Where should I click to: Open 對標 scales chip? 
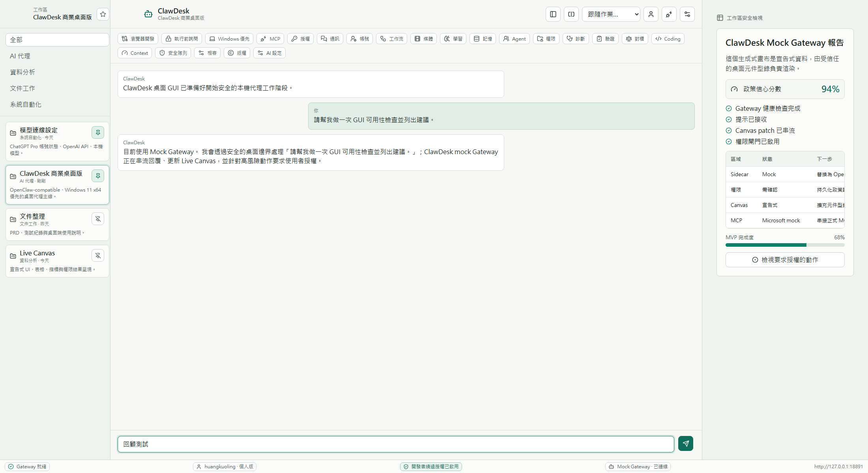pyautogui.click(x=635, y=39)
